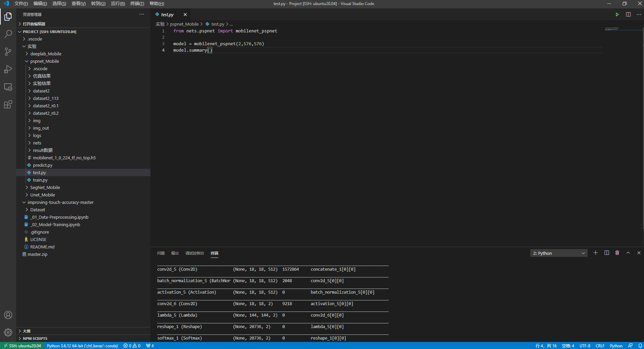
Task: Open the Search view icon
Action: click(8, 34)
